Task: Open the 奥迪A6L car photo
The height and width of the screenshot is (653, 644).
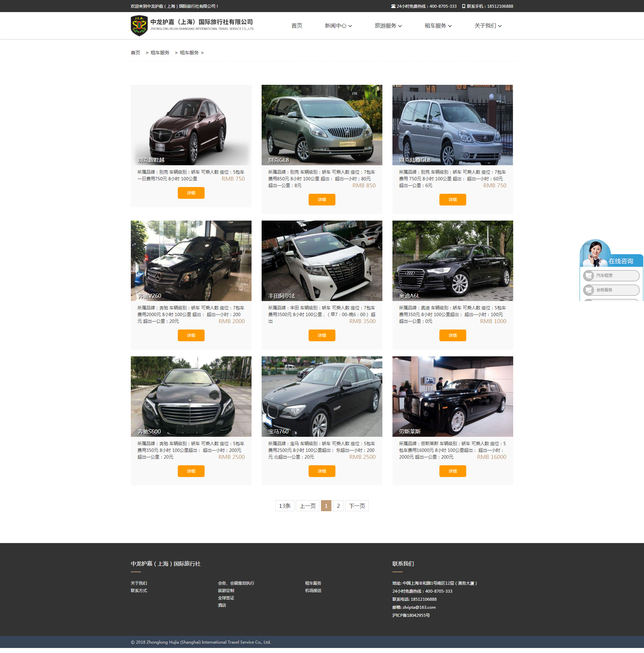Action: (452, 261)
